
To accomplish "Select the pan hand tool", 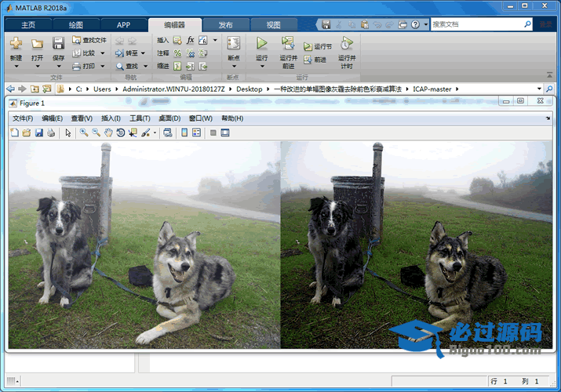I will tap(108, 133).
